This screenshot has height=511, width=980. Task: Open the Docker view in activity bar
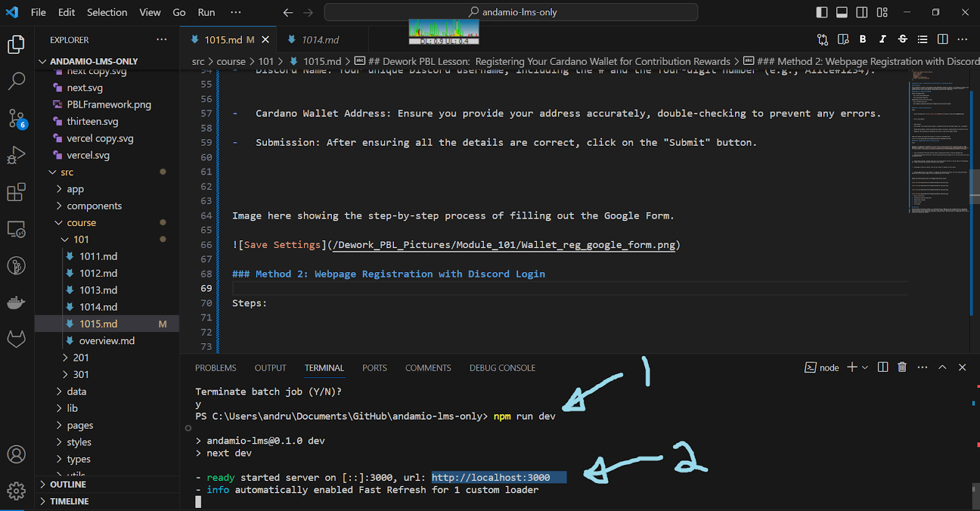(17, 302)
